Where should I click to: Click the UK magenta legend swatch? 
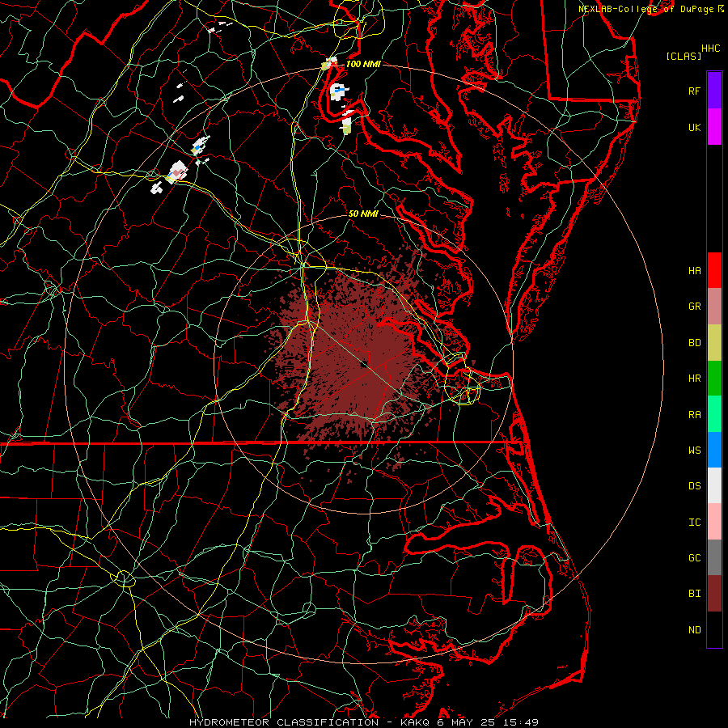pyautogui.click(x=714, y=127)
